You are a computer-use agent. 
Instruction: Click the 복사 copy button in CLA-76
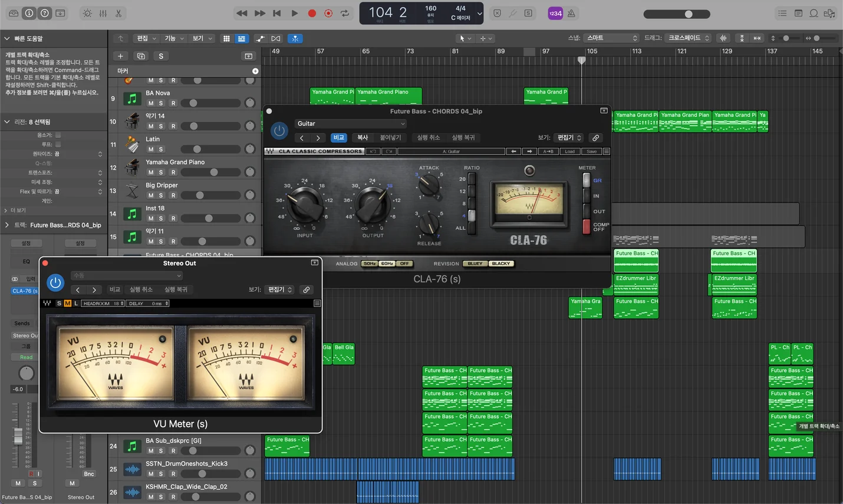(x=363, y=138)
